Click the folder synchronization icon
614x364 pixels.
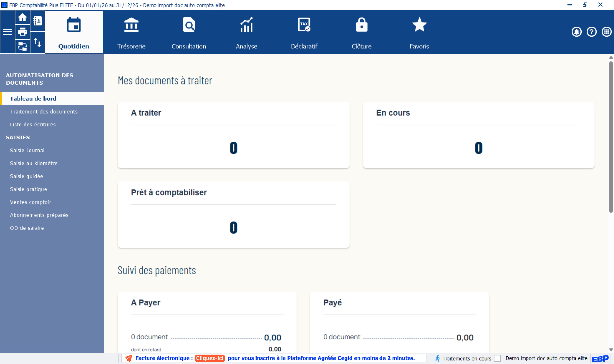coord(22,46)
